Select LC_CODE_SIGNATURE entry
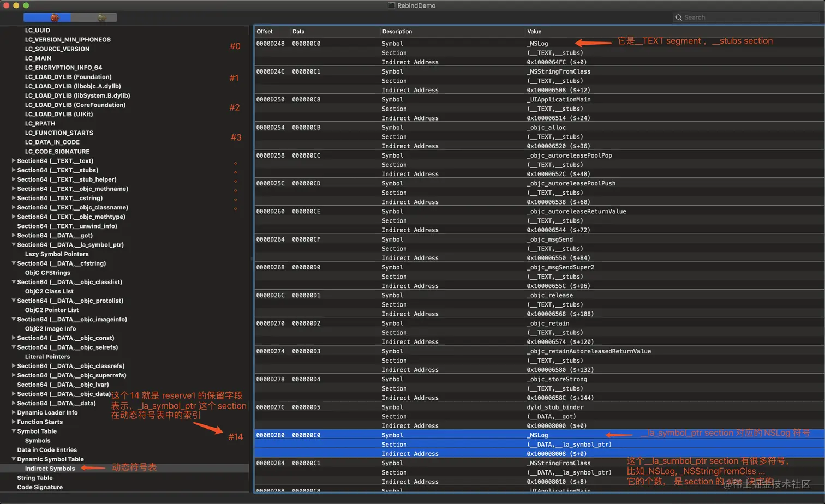The width and height of the screenshot is (825, 504). click(x=57, y=152)
